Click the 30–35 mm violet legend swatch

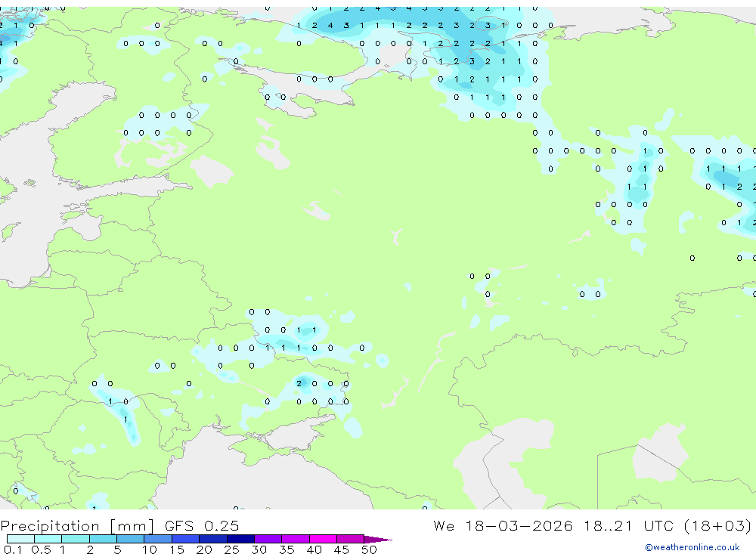click(x=268, y=539)
